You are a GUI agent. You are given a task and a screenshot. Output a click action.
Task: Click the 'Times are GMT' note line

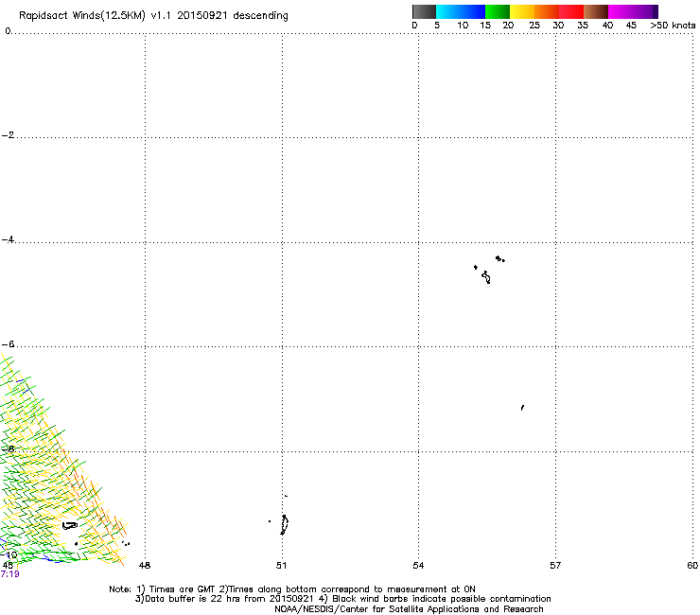pos(292,589)
